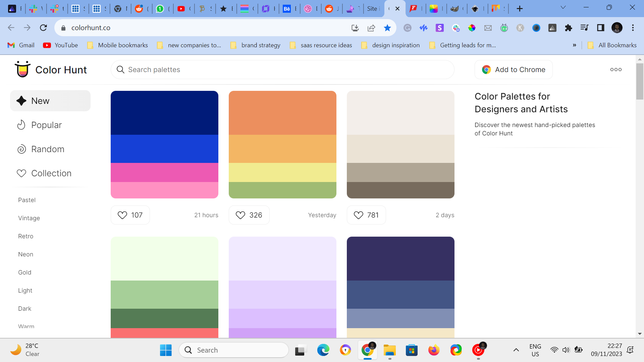Image resolution: width=644 pixels, height=362 pixels.
Task: Click the Color Hunt logo icon
Action: pos(22,69)
